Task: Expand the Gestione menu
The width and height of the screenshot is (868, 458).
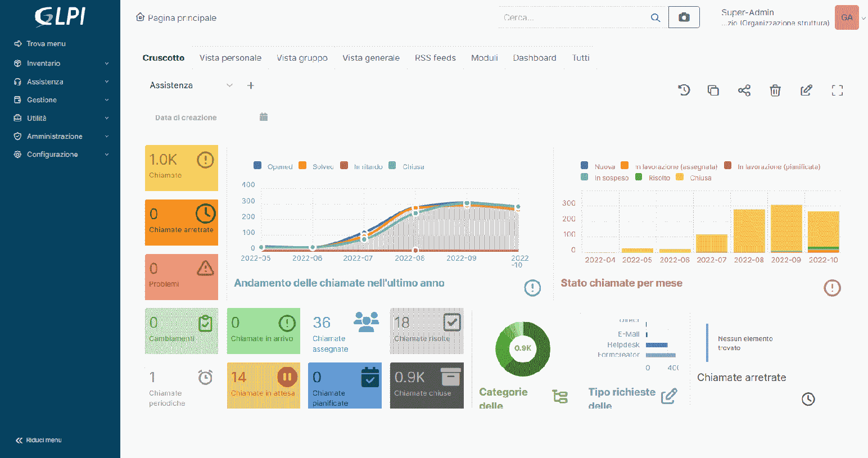Action: [60, 100]
